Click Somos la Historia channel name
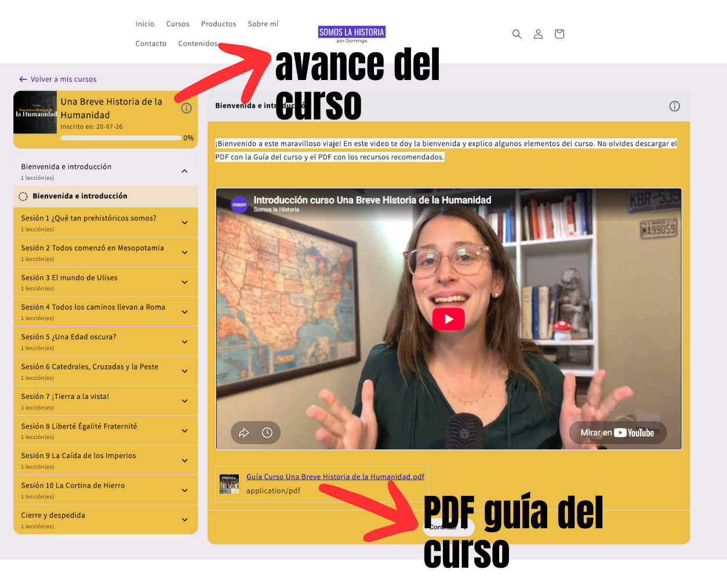Screen dimensions: 727x588 (277, 210)
